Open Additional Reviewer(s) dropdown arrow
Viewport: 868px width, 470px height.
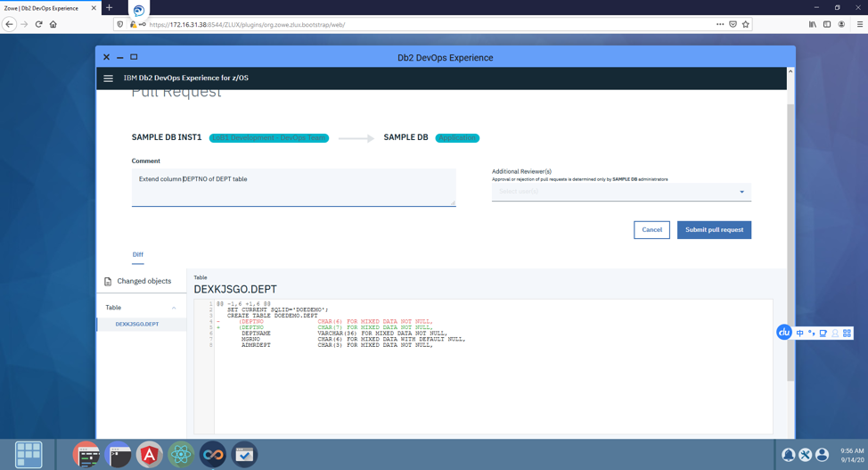pos(741,192)
